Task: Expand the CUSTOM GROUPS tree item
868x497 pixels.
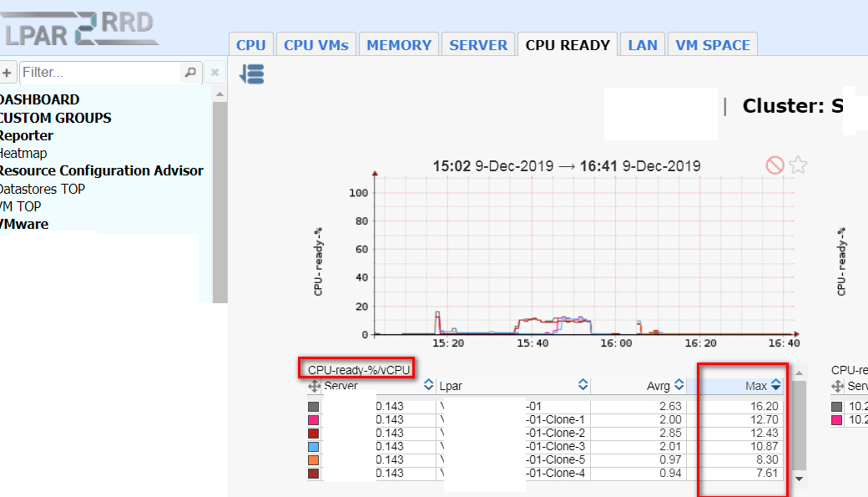Action: click(56, 117)
